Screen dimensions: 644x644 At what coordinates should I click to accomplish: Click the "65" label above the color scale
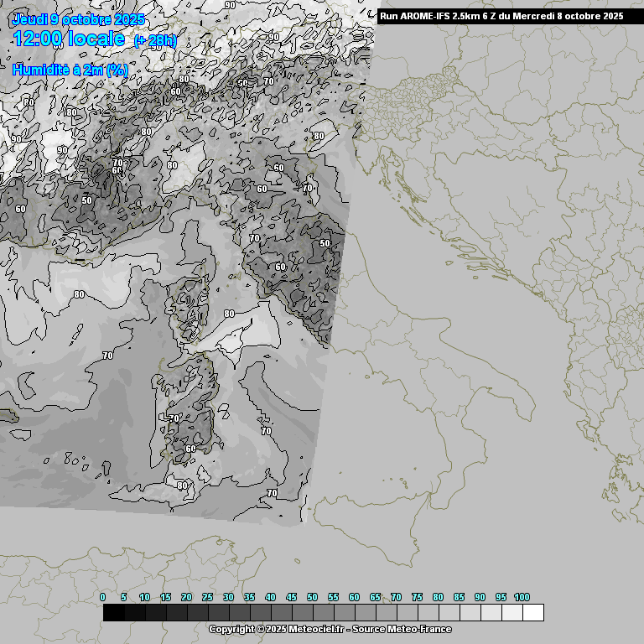pos(375,597)
